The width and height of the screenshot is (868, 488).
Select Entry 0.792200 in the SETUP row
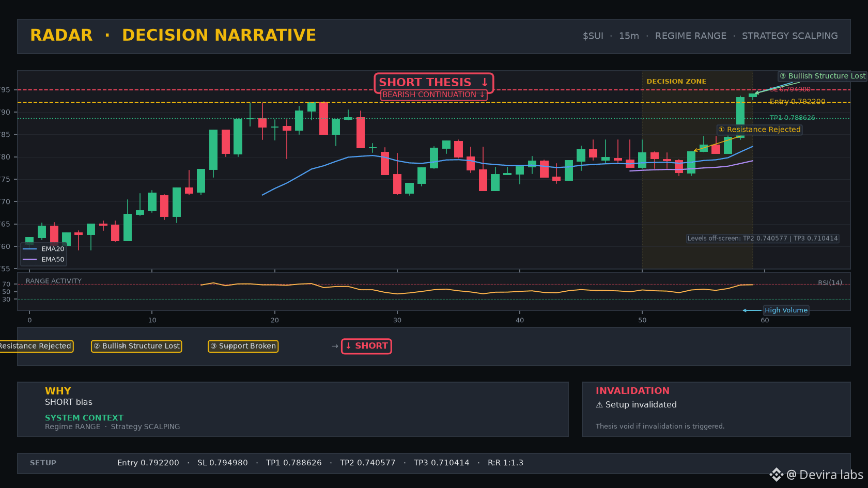point(148,463)
